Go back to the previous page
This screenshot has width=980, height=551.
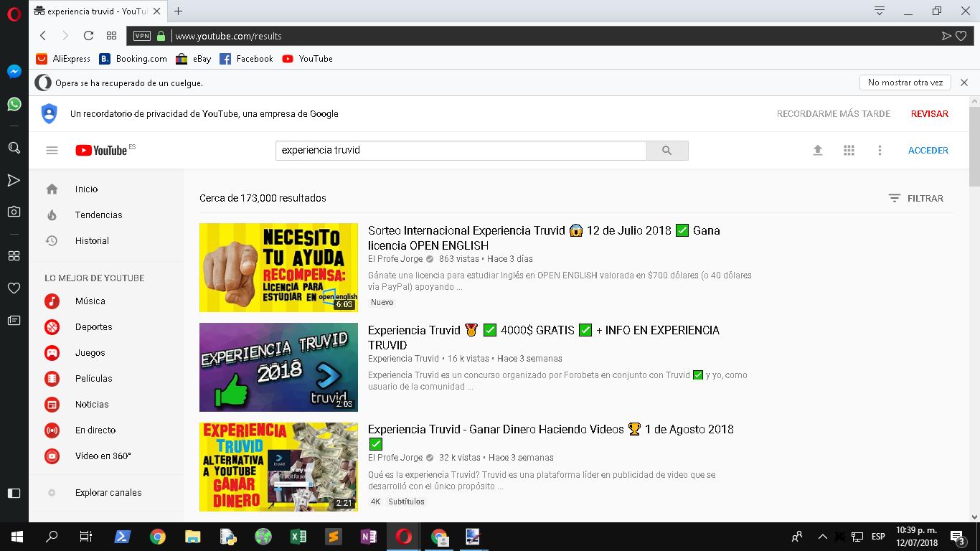(x=43, y=36)
